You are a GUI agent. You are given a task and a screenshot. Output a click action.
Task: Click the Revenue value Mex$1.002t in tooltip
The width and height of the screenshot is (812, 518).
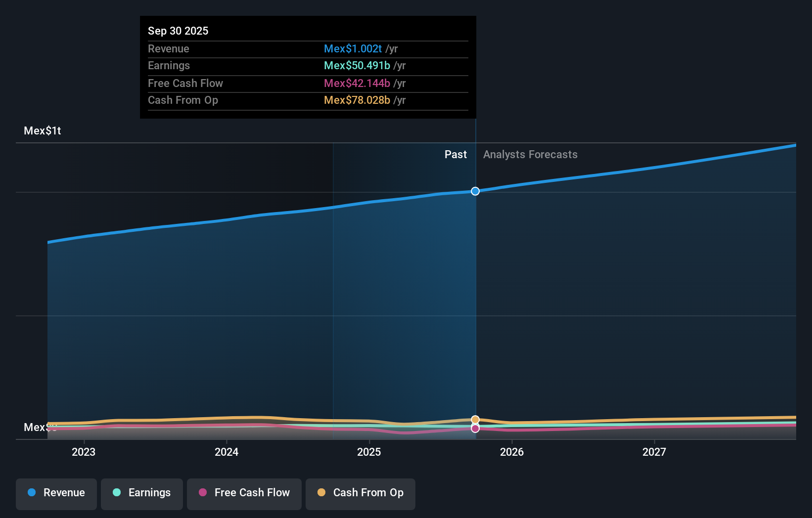point(353,48)
